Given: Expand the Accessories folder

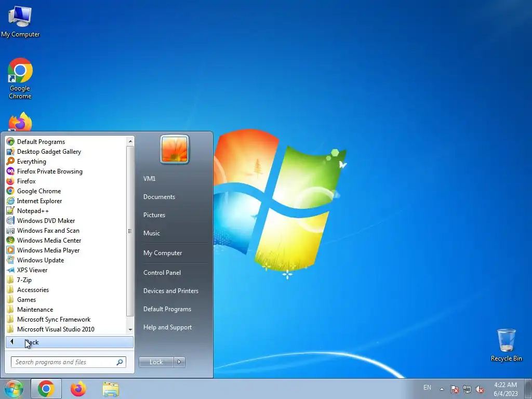Looking at the screenshot, I should 66,290.
